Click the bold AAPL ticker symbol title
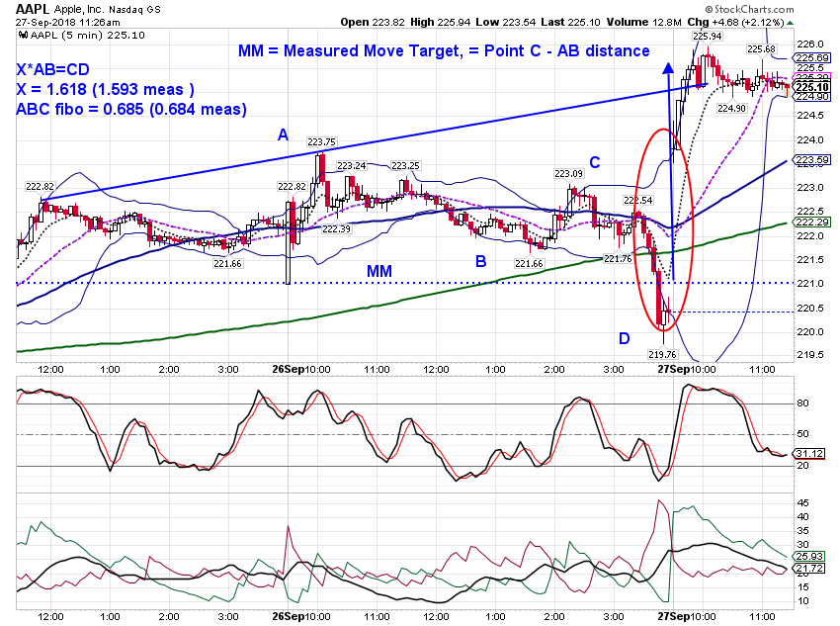Image resolution: width=840 pixels, height=626 pixels. [x=33, y=9]
